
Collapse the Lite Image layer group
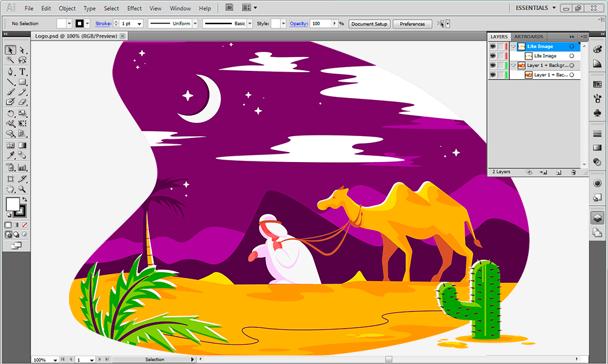[x=514, y=46]
